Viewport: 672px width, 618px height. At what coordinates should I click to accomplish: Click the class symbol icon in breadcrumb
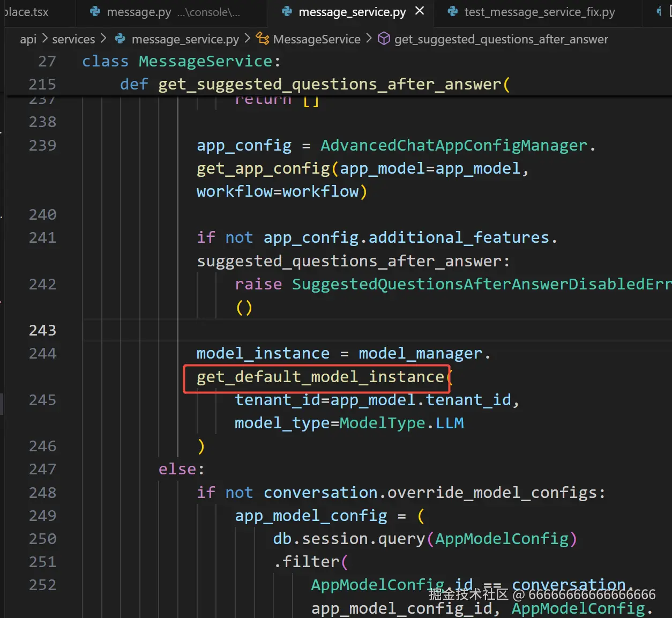(x=263, y=39)
